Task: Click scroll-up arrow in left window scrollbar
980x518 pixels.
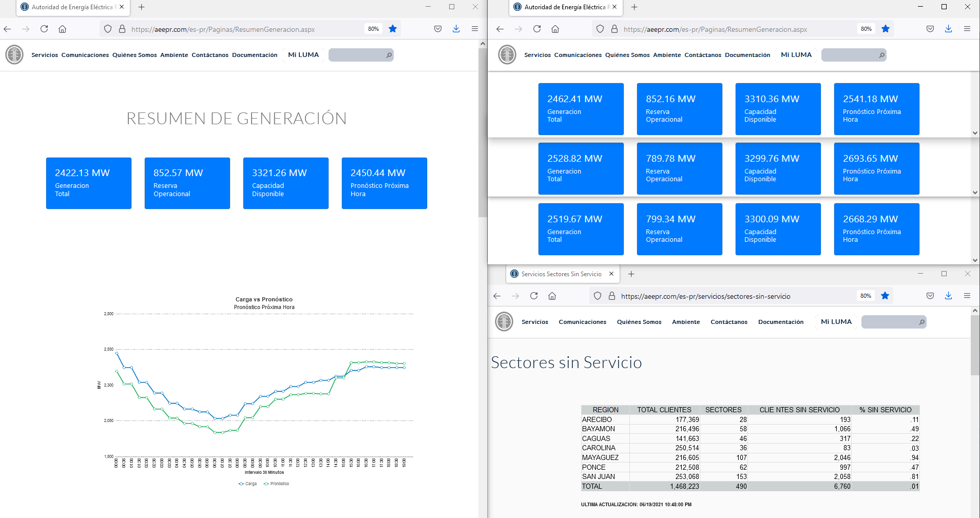Action: point(483,44)
